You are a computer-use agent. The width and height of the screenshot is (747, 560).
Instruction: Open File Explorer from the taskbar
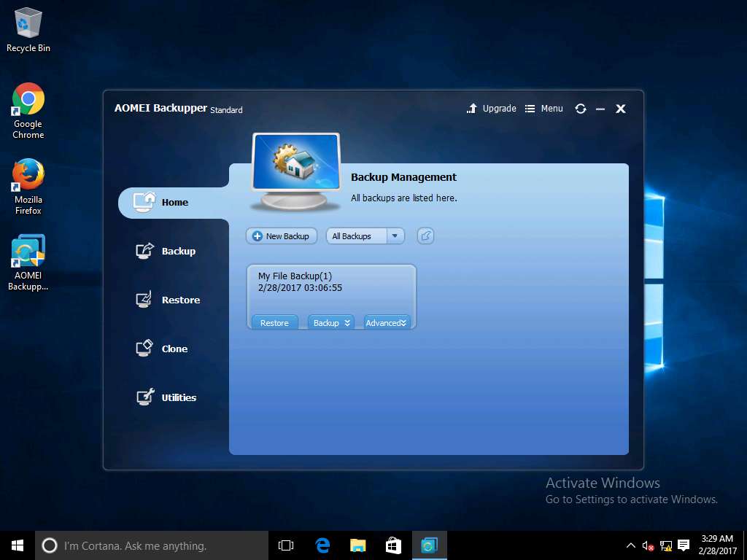tap(357, 545)
